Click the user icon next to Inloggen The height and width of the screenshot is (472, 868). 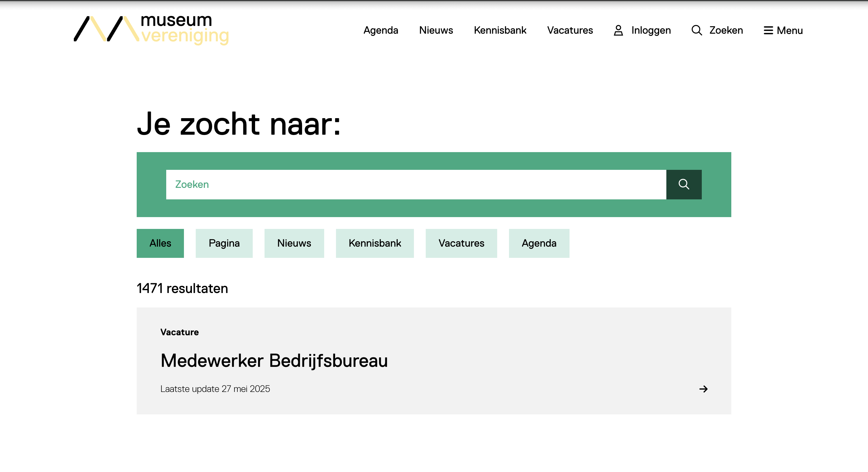(618, 30)
